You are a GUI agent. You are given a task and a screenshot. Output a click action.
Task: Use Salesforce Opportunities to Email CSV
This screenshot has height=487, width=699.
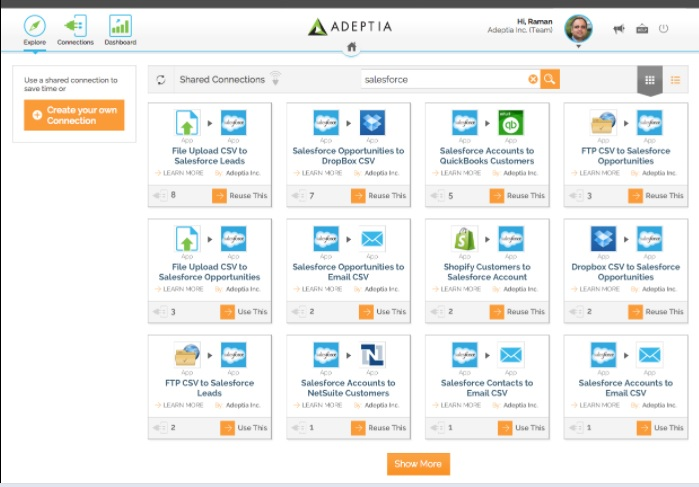382,311
